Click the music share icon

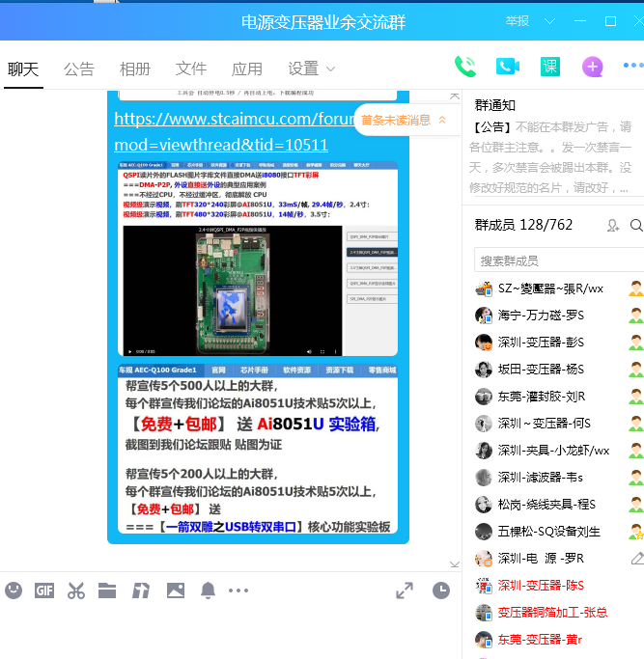pos(141,590)
